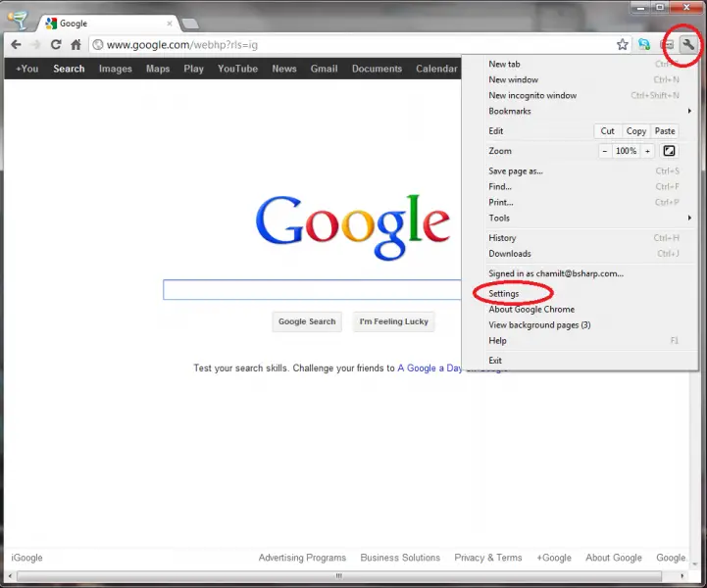The width and height of the screenshot is (707, 588).
Task: Click the 100% zoom level value
Action: (x=627, y=151)
